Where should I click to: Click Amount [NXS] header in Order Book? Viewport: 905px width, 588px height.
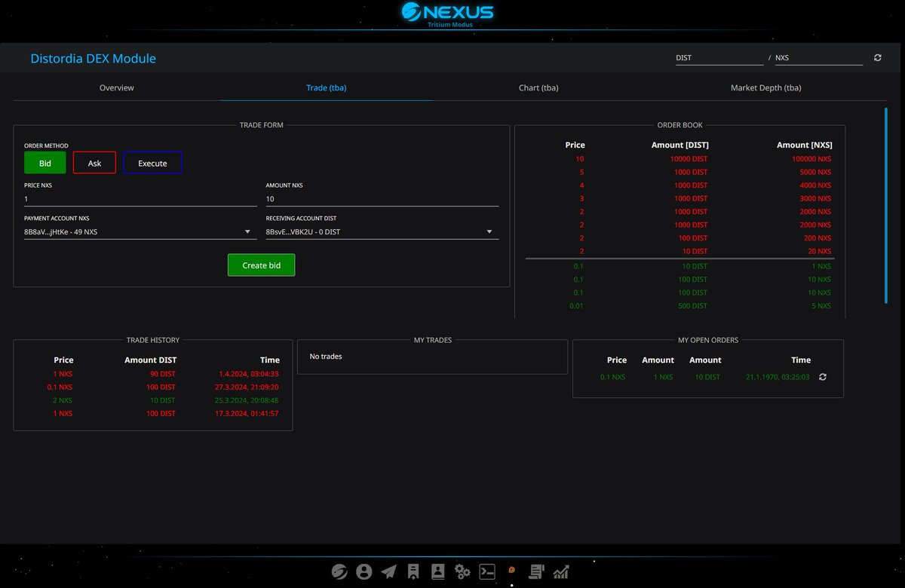pyautogui.click(x=805, y=145)
